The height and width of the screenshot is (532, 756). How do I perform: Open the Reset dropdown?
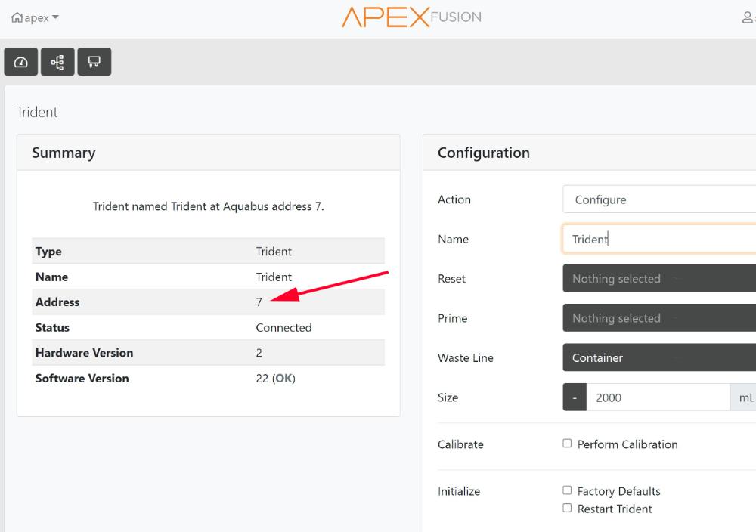point(659,278)
